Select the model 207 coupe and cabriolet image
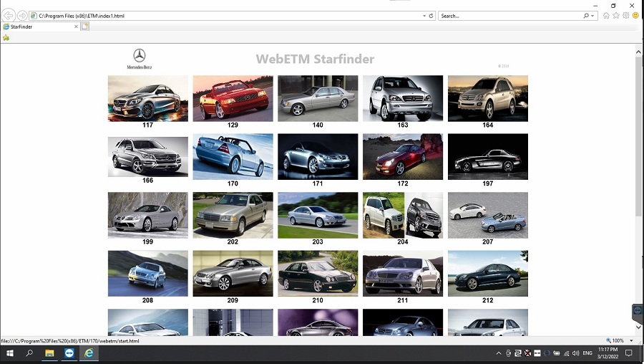644x364 pixels. 488,215
